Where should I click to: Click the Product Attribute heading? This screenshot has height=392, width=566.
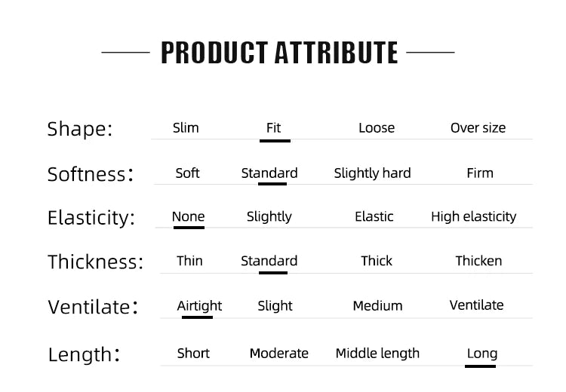point(279,53)
